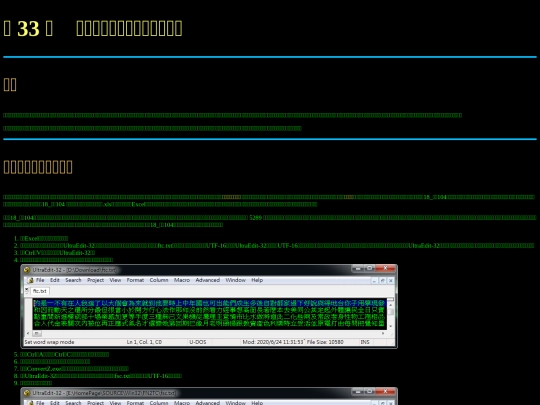
Task: Click the title text of the fsc.txt UltraEdit window
Action: (104, 393)
